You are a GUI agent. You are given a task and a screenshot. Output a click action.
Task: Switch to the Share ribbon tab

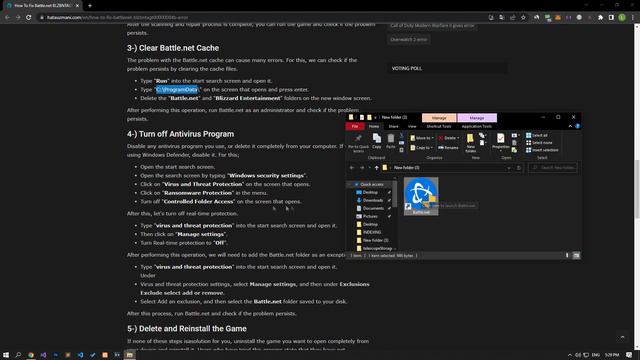[x=393, y=126]
